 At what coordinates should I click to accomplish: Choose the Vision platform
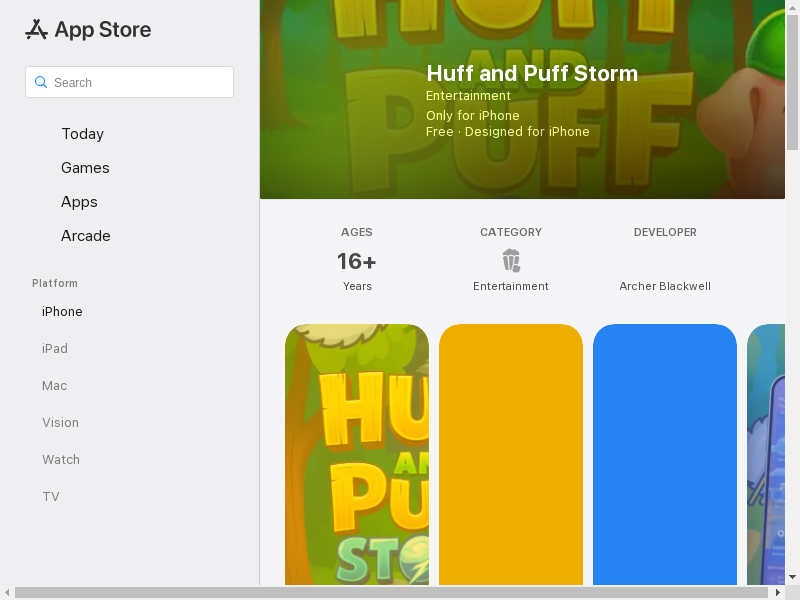(x=60, y=423)
